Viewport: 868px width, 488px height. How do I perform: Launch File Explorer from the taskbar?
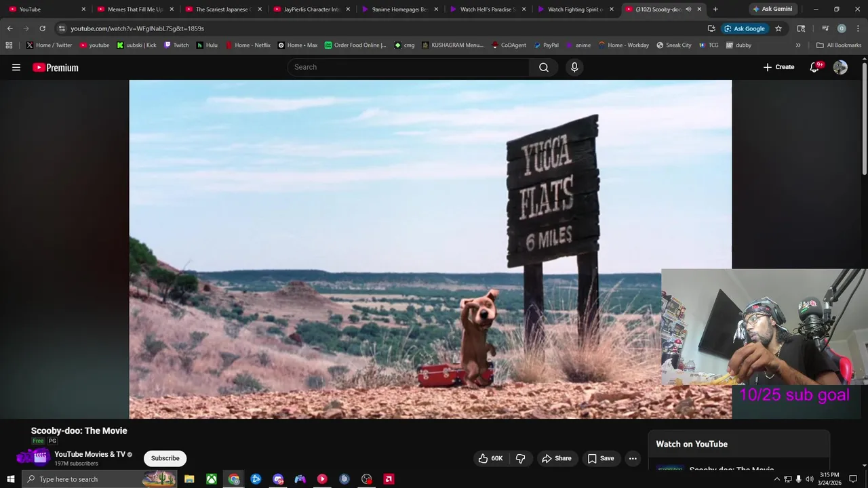pyautogui.click(x=189, y=479)
